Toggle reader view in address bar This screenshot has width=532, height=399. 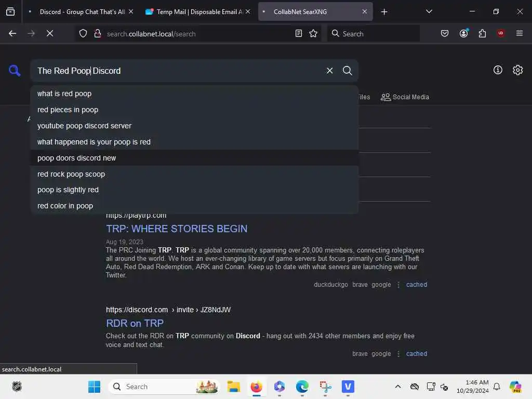pyautogui.click(x=299, y=33)
